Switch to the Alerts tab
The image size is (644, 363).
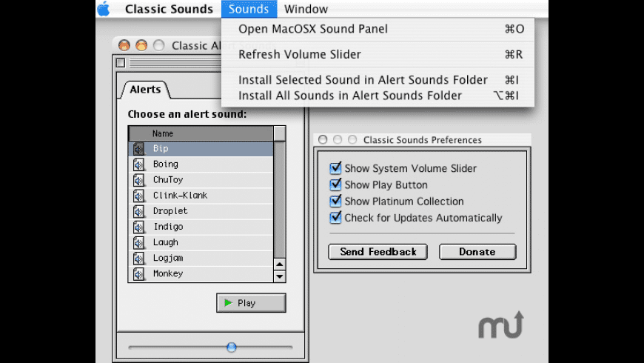[x=145, y=89]
